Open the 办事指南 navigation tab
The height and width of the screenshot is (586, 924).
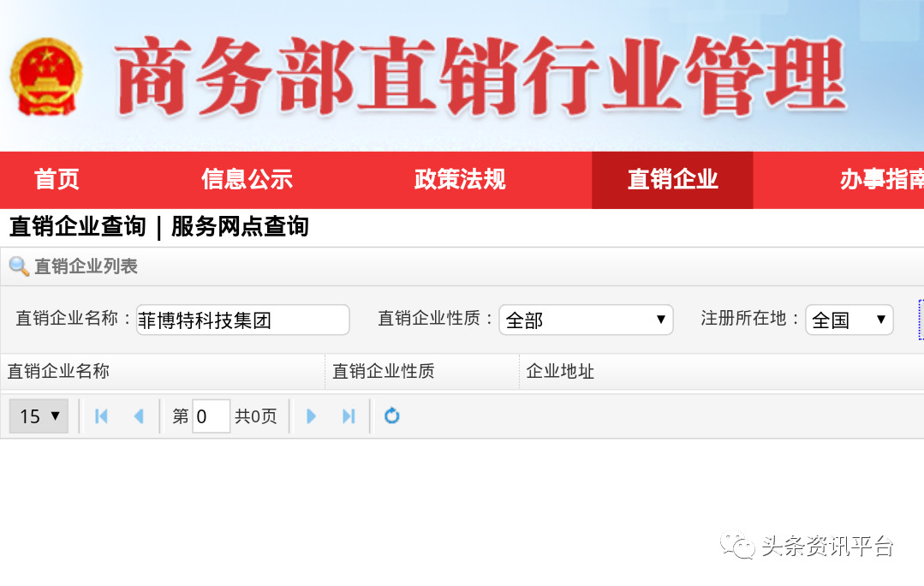(x=880, y=180)
